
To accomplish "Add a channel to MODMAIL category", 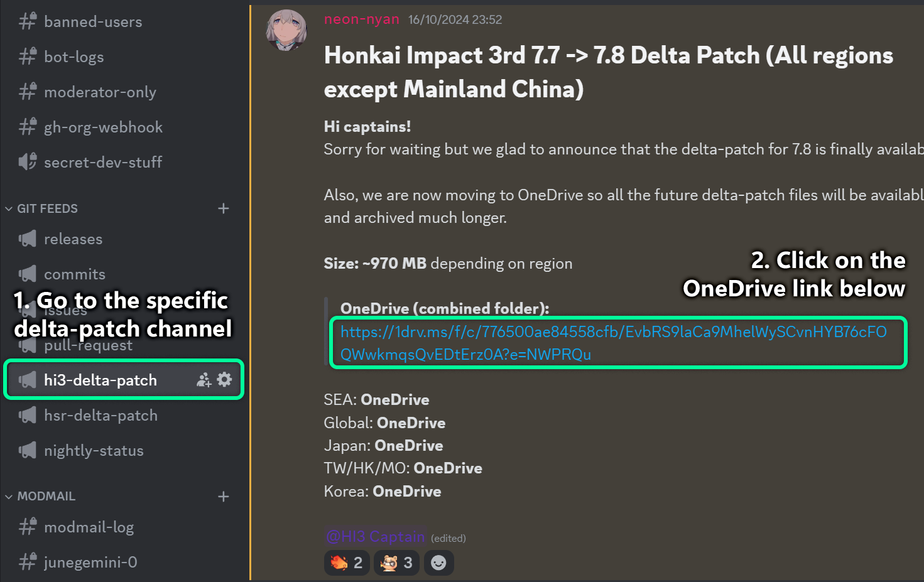I will pos(224,497).
